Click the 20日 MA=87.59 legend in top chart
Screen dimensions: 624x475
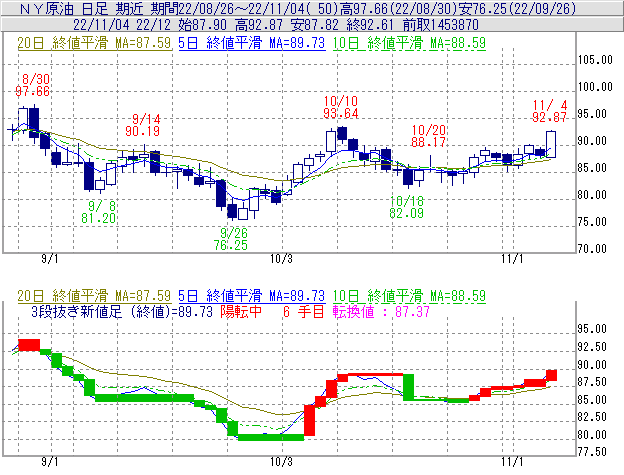click(94, 43)
